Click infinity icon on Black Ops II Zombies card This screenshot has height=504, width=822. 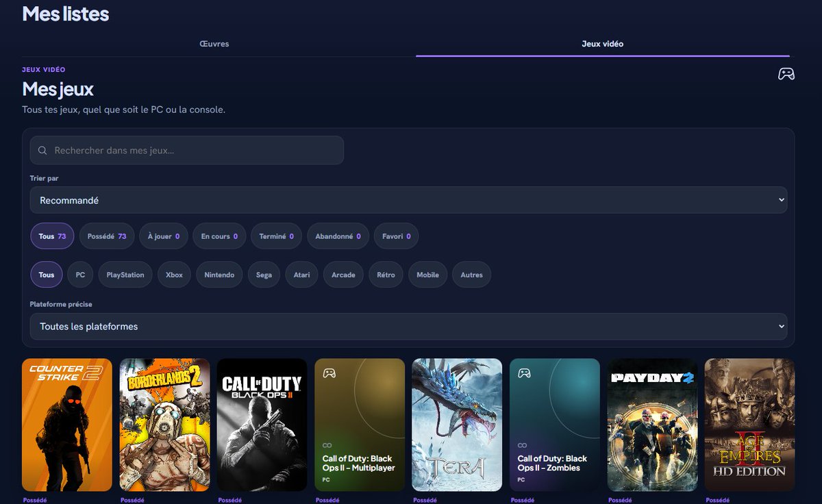point(522,445)
